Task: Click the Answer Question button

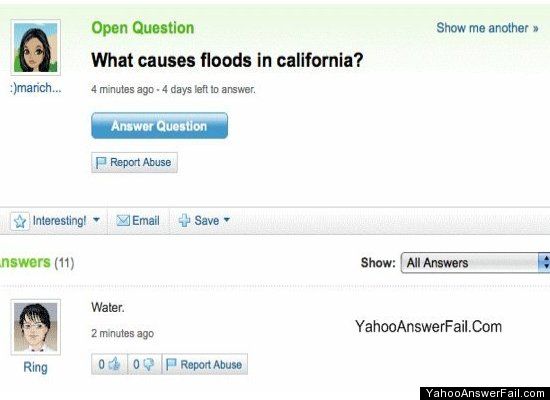Action: 159,126
